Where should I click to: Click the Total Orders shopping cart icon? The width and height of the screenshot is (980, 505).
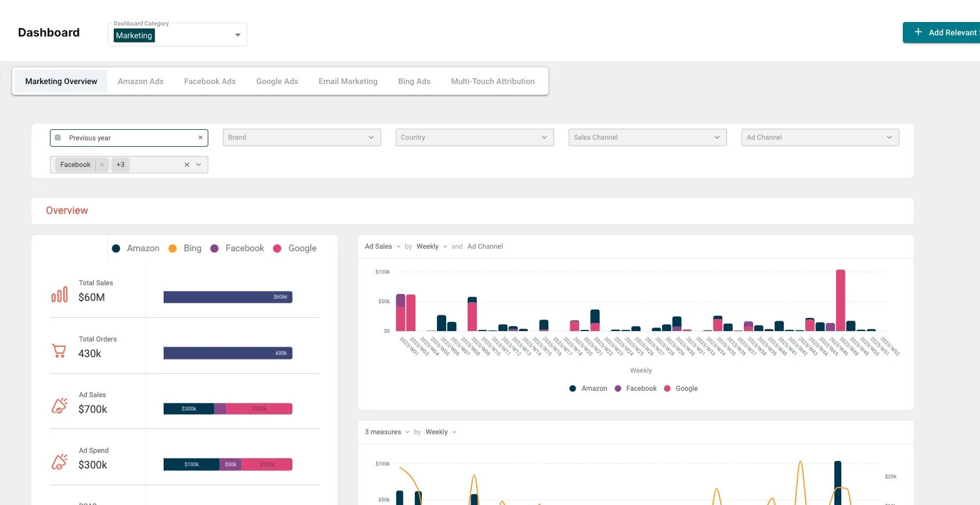pos(59,351)
